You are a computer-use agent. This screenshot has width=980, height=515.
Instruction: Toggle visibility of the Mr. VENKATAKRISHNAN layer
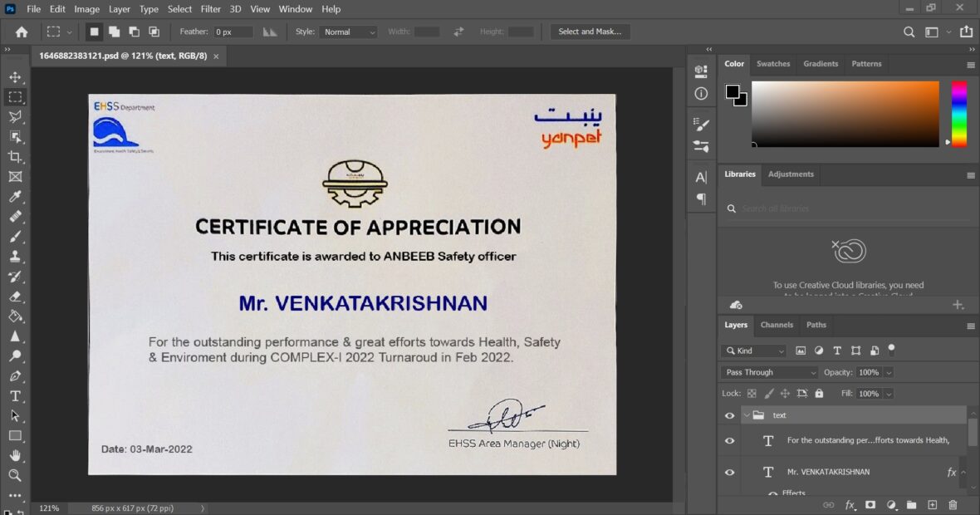coord(729,472)
